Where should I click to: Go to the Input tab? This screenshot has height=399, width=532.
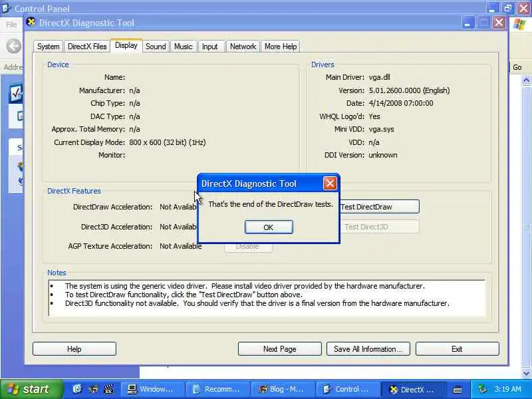click(209, 47)
